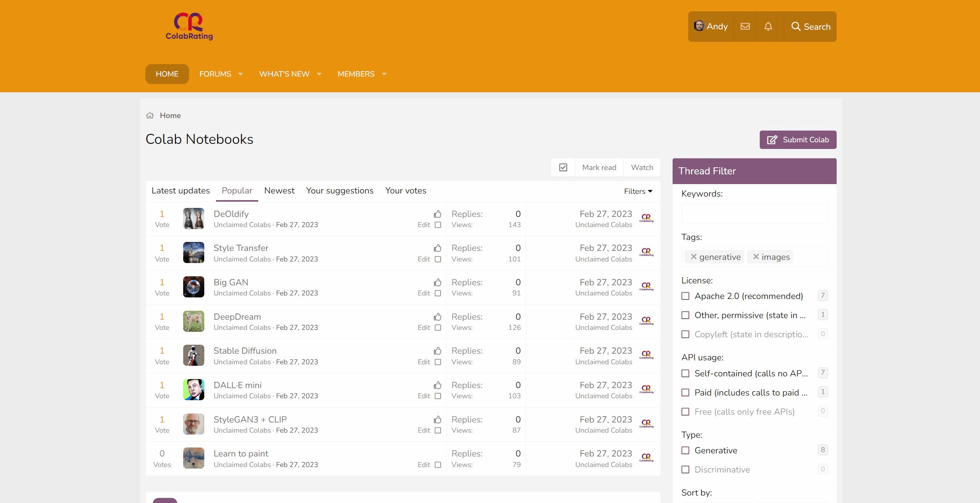Screen dimensions: 980x503
Task: Switch to the Newest tab
Action: tap(279, 191)
